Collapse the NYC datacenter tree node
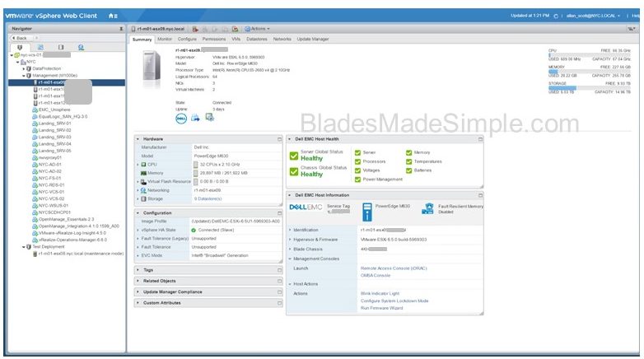 coord(18,62)
